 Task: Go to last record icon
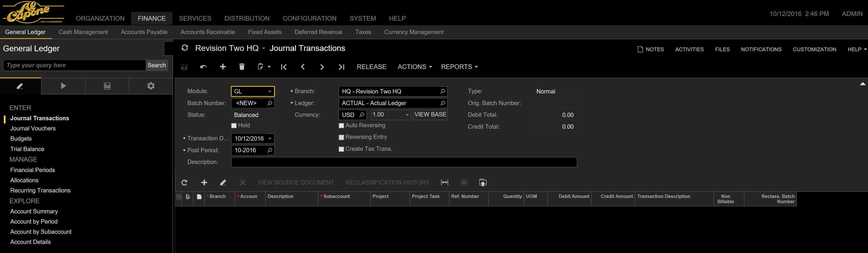(x=341, y=67)
